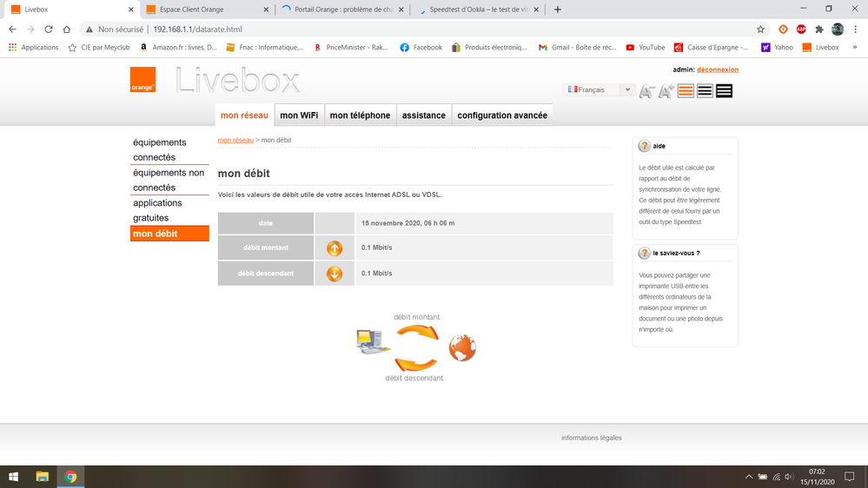
Task: Open the YouTube bookmark
Action: tap(645, 48)
